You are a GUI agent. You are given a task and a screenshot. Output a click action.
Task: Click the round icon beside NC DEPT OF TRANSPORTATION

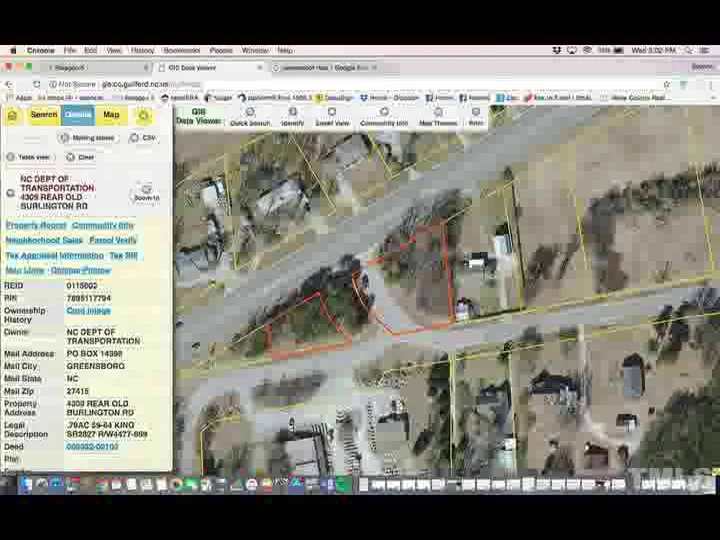11,193
